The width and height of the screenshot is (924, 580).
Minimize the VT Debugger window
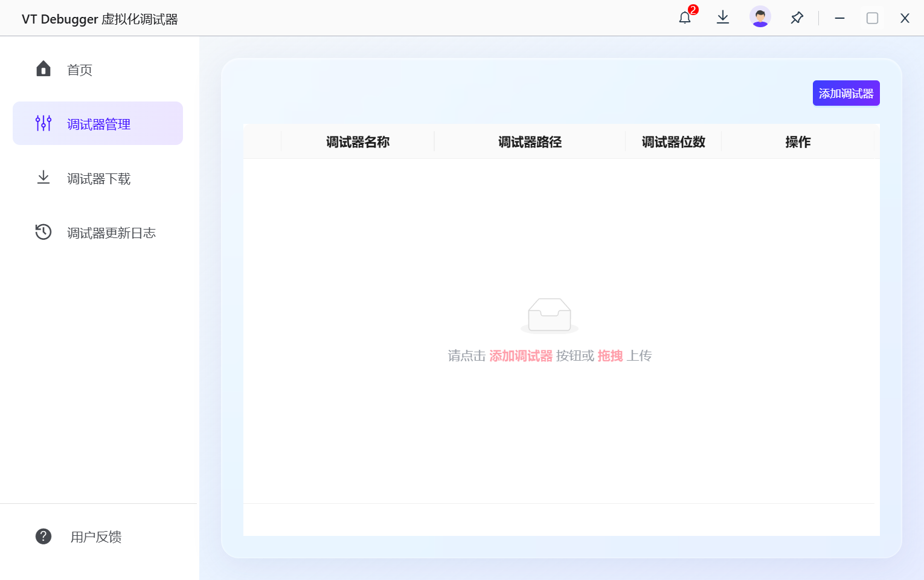click(839, 18)
